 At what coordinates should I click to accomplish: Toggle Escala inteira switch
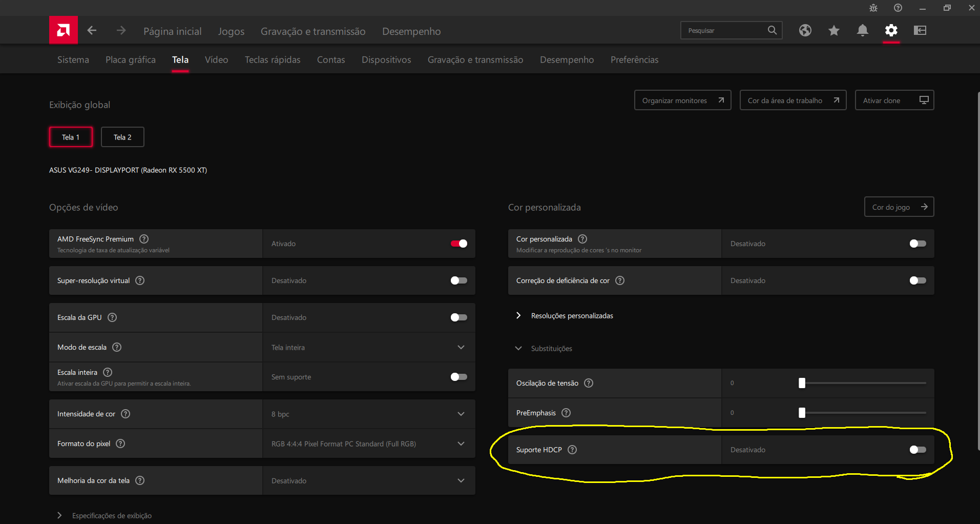459,377
